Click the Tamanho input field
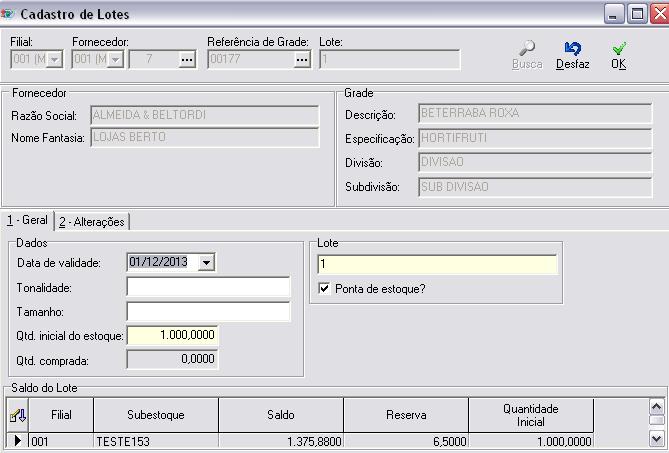 pyautogui.click(x=208, y=311)
